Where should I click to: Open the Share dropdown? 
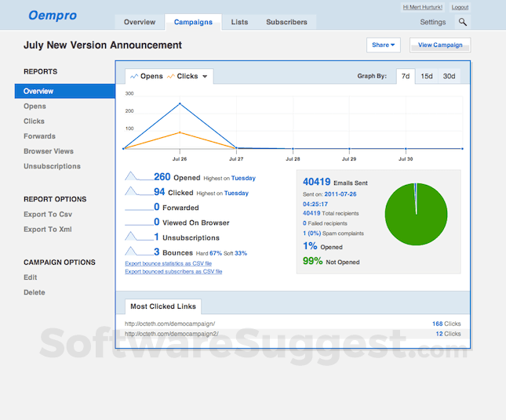click(x=383, y=45)
